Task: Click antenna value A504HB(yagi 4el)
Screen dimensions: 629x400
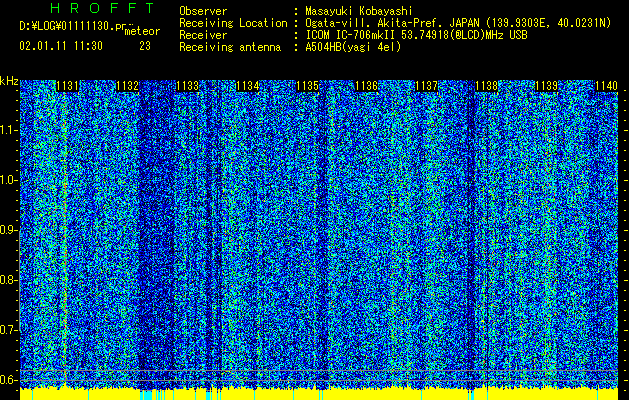Action: [x=353, y=47]
